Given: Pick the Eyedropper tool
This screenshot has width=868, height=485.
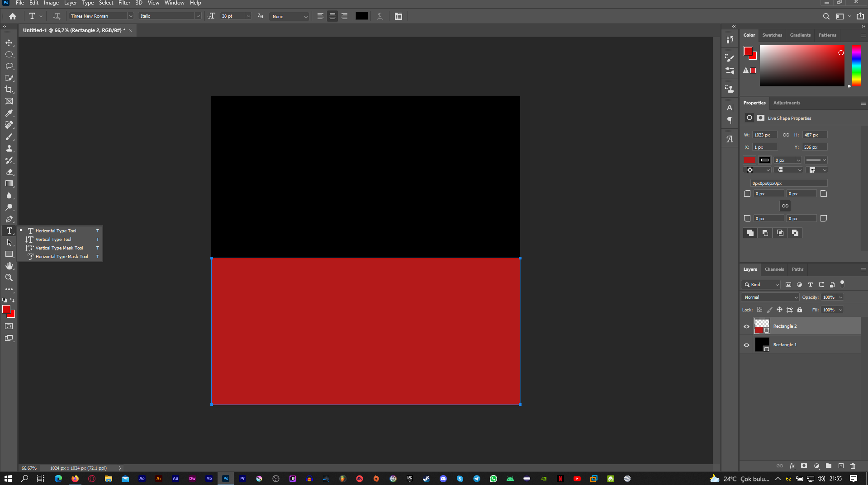Looking at the screenshot, I should (9, 113).
